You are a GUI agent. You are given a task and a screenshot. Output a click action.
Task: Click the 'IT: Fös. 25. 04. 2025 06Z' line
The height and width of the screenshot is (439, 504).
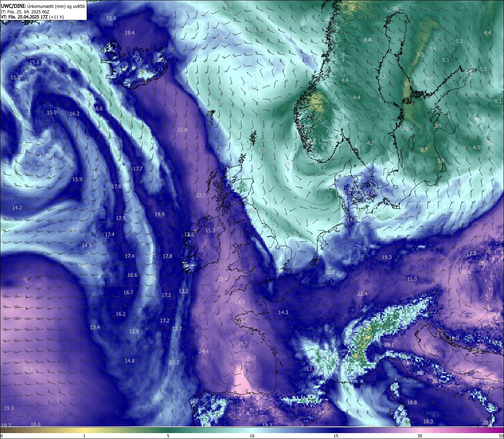click(x=25, y=11)
